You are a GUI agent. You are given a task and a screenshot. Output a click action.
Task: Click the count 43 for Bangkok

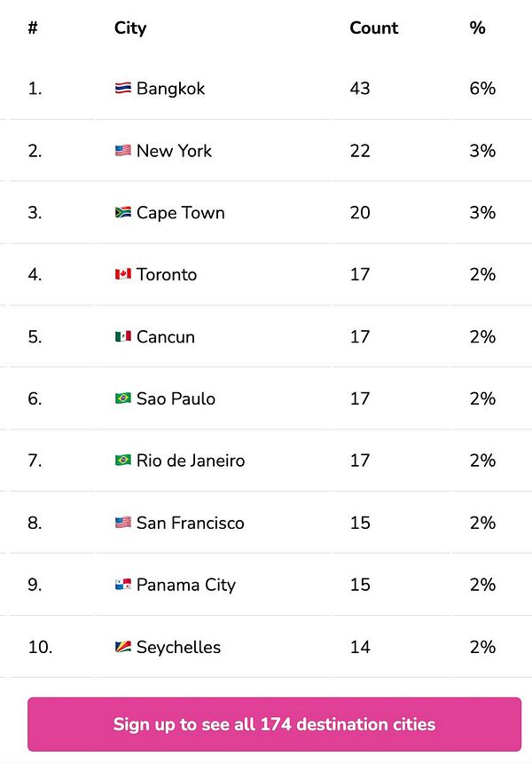[360, 88]
